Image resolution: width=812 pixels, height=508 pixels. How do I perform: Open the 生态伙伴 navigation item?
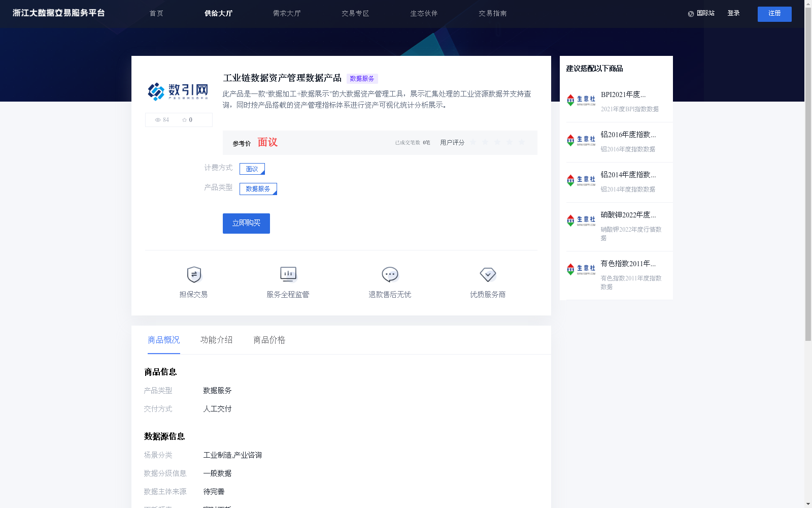pos(424,13)
